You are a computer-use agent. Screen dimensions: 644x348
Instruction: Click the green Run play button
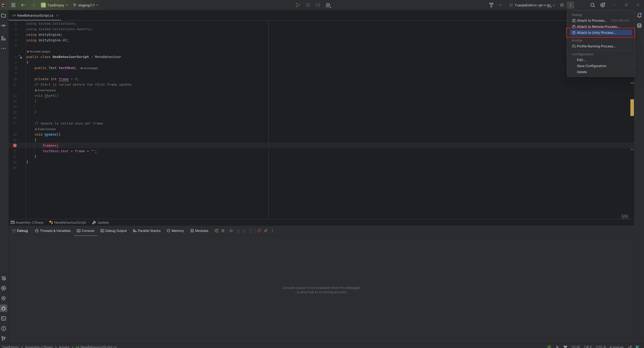click(297, 5)
